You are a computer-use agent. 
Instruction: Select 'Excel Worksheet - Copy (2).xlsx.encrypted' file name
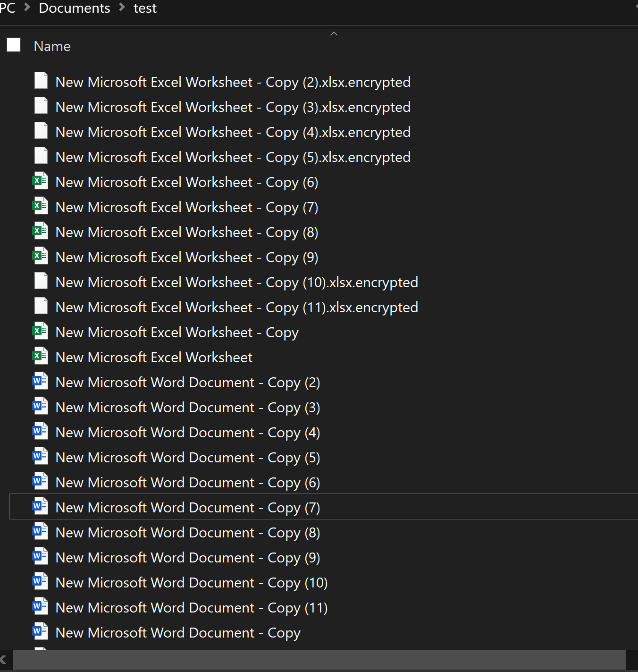tap(233, 82)
